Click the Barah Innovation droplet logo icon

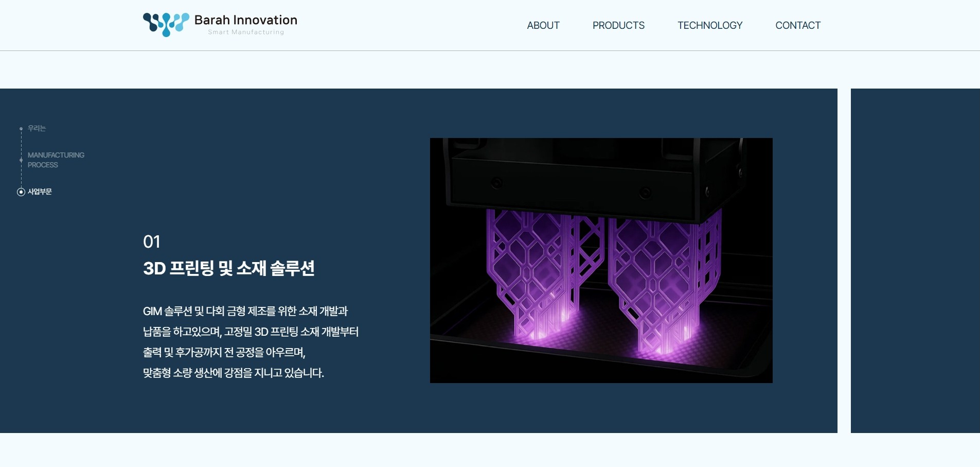(x=166, y=24)
